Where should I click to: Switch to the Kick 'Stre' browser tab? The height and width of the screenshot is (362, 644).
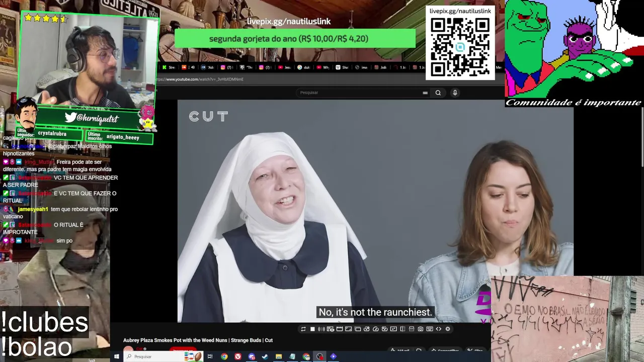[169, 67]
